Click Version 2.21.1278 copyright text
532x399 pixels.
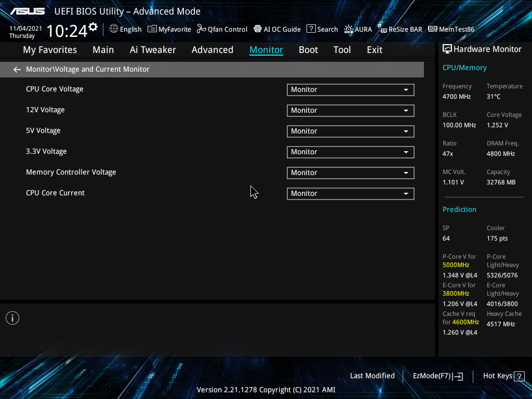tap(266, 390)
